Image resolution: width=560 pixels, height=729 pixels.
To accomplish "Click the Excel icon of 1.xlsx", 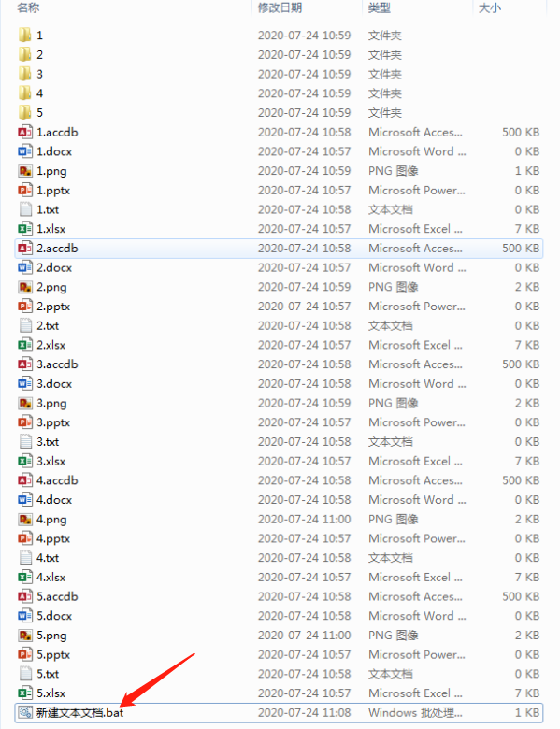I will (25, 229).
